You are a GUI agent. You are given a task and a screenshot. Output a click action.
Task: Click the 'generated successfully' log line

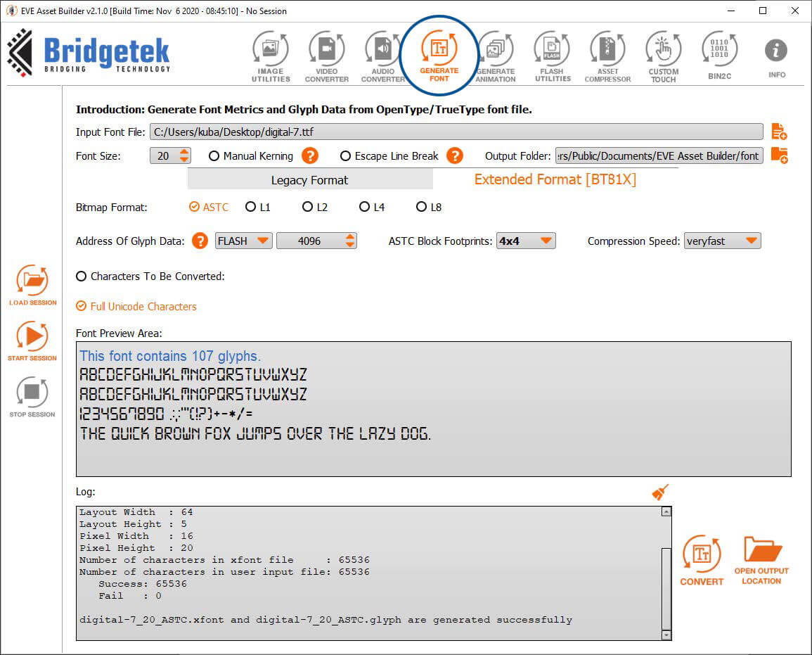click(326, 620)
